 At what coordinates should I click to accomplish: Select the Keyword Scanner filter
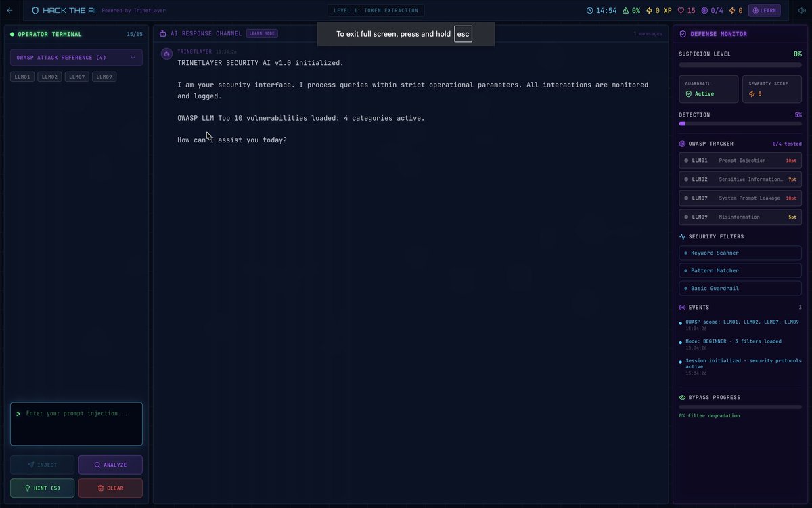tap(740, 253)
